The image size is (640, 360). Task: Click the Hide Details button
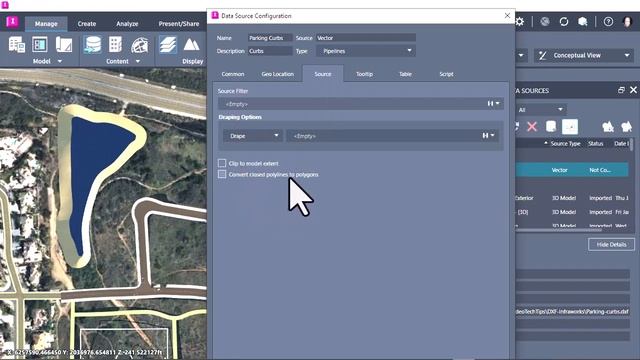[611, 244]
